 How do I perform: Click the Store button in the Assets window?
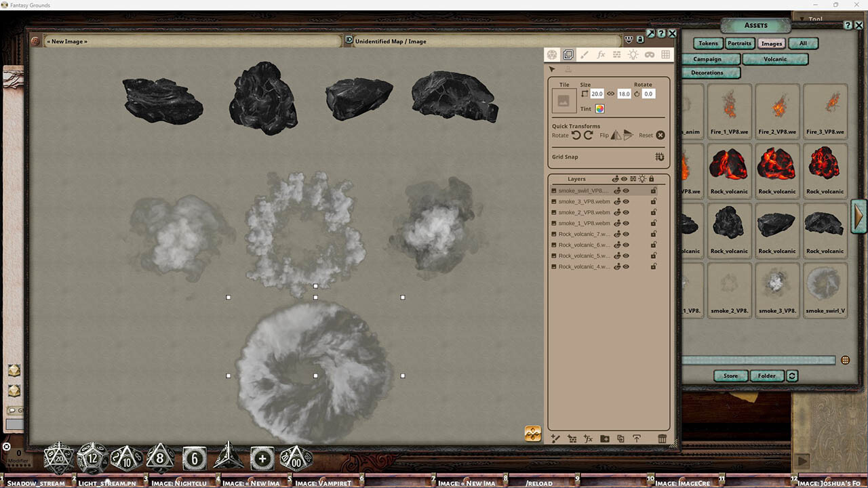click(x=730, y=375)
